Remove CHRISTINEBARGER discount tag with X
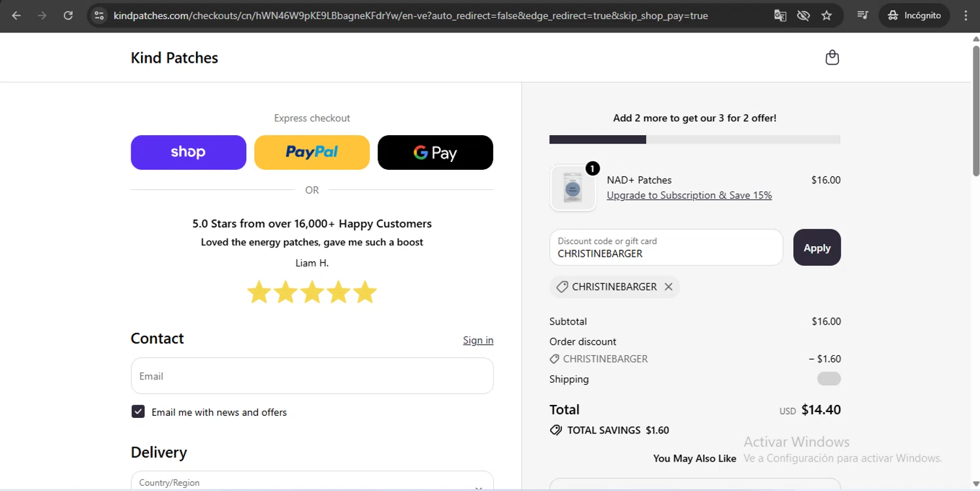 668,287
